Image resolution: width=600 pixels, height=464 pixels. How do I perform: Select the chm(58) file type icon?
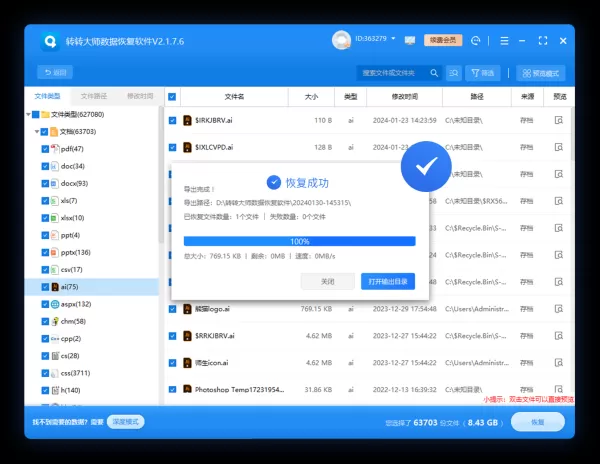point(55,321)
